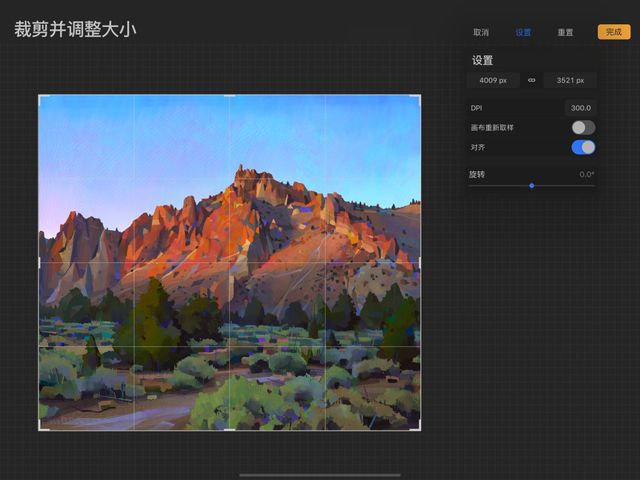Confirm the crop with 完成 button
Screen dimensions: 640x480
pos(614,32)
